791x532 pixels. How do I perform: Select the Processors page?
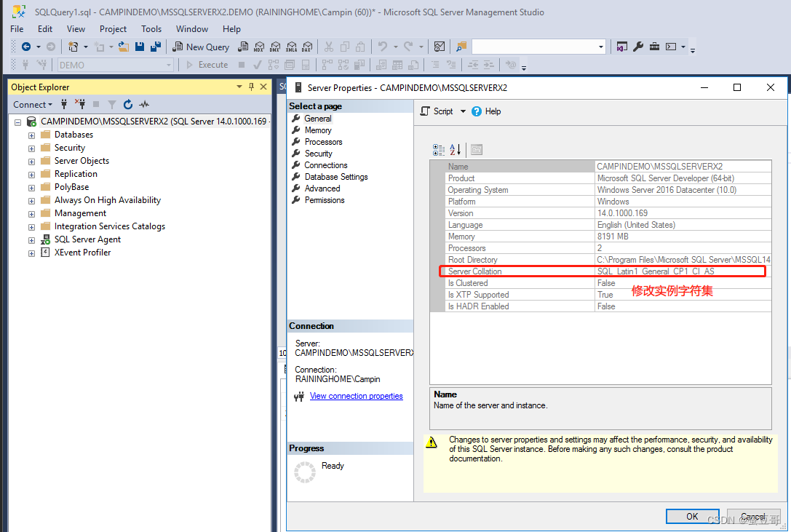pyautogui.click(x=323, y=142)
